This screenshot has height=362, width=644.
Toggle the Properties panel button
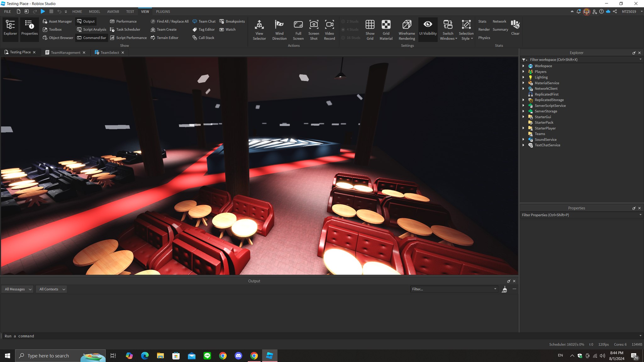pyautogui.click(x=30, y=30)
